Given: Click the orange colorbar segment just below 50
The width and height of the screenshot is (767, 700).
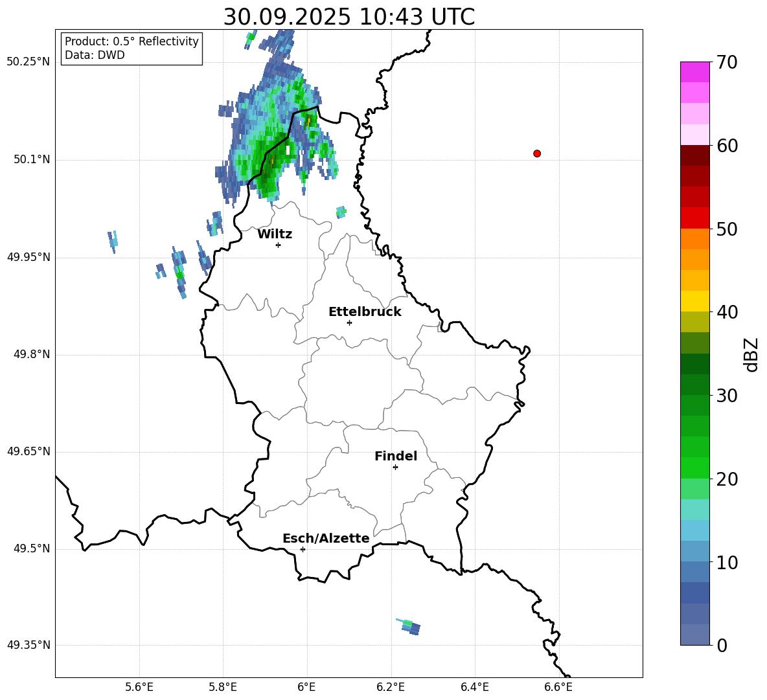Looking at the screenshot, I should pos(694,239).
